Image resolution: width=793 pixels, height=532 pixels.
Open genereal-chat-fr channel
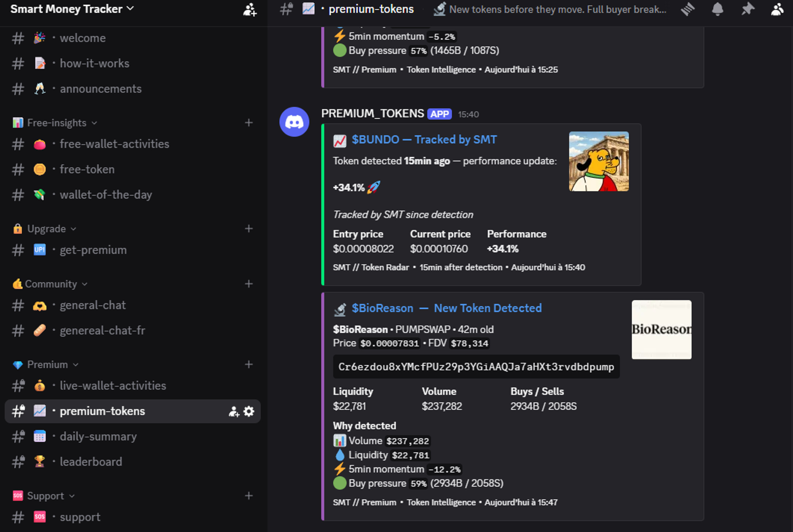point(132,330)
